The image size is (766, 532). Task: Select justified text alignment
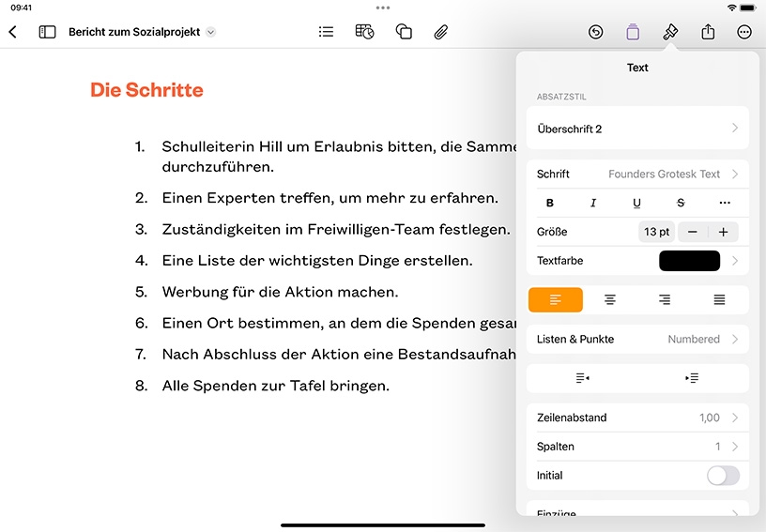(x=719, y=299)
